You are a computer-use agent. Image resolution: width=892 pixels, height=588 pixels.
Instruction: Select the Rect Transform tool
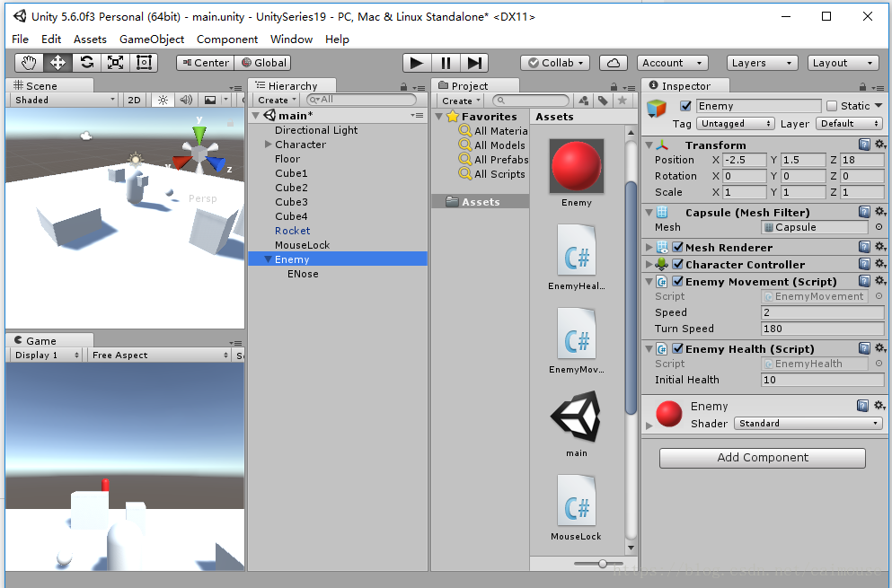(144, 63)
